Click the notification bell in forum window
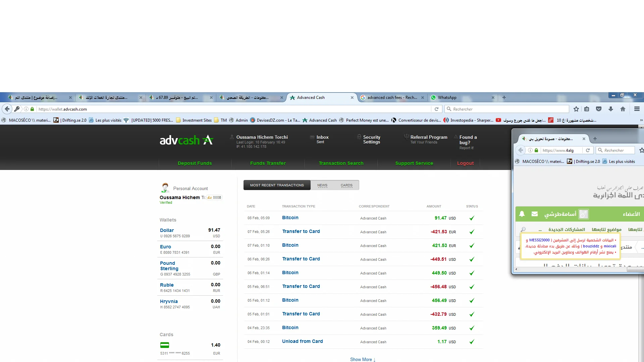The width and height of the screenshot is (644, 362). [522, 214]
